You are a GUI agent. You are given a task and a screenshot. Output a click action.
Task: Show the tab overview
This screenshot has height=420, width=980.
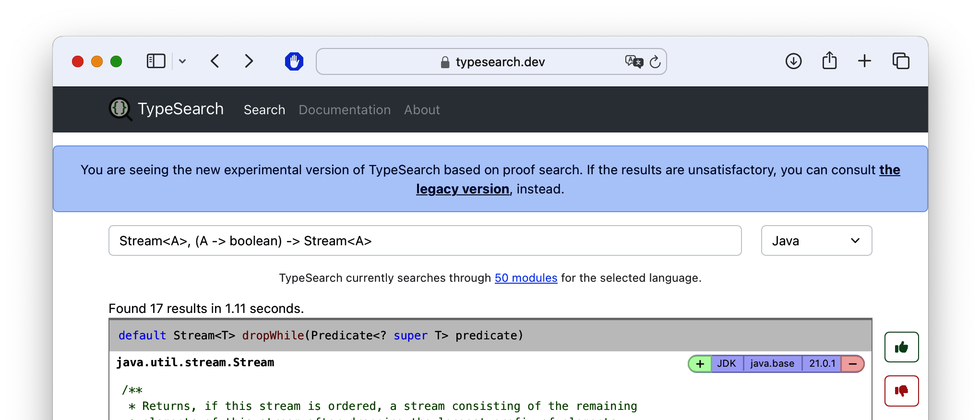[901, 61]
